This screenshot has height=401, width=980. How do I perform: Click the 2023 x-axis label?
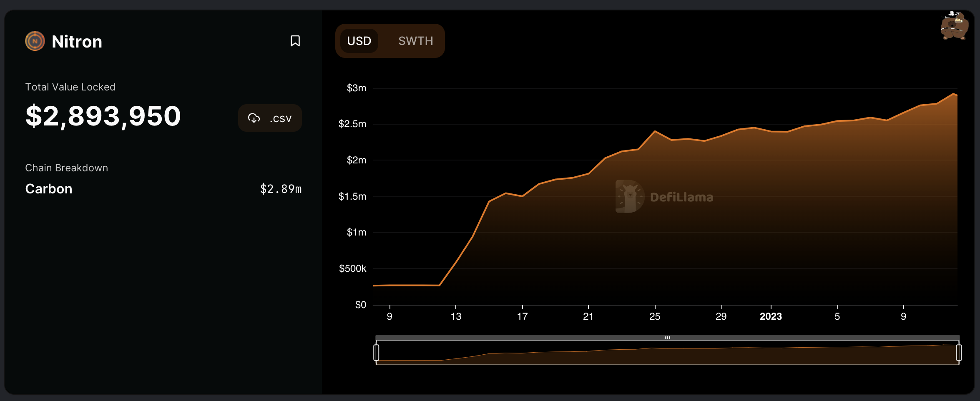pos(771,316)
